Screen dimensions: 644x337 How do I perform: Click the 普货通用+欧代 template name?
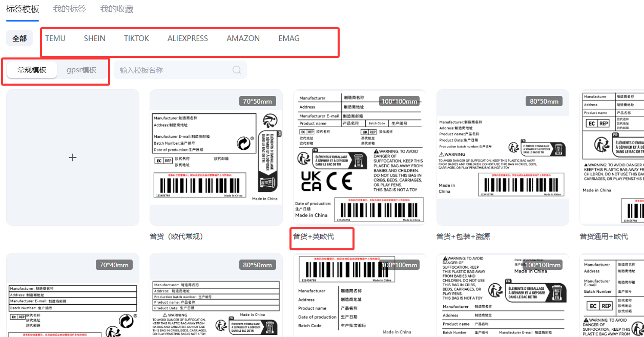point(604,236)
